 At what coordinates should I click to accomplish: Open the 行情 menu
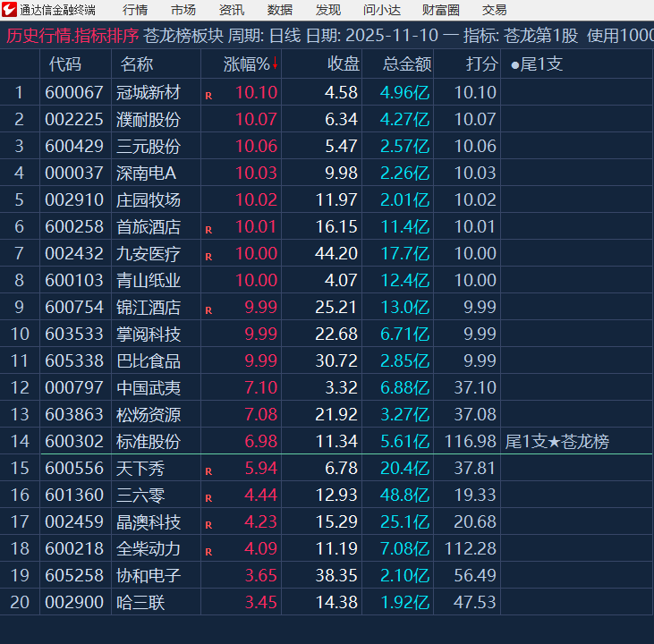pyautogui.click(x=135, y=10)
